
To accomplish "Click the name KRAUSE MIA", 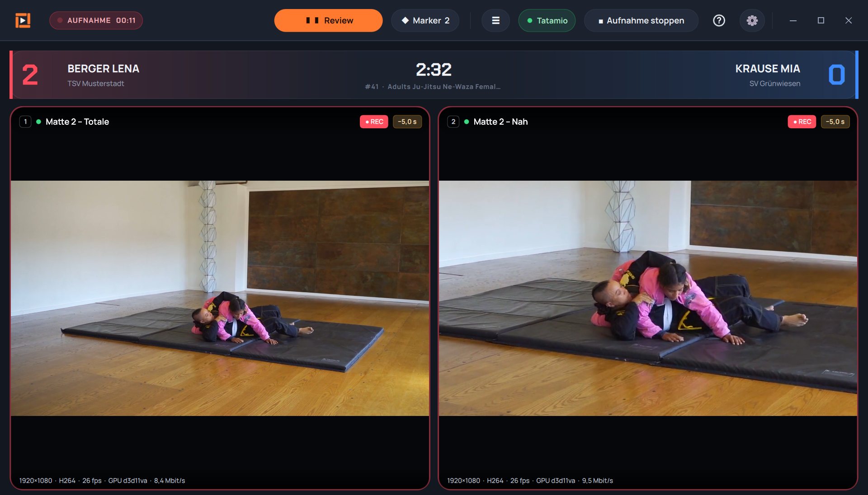I will click(768, 69).
